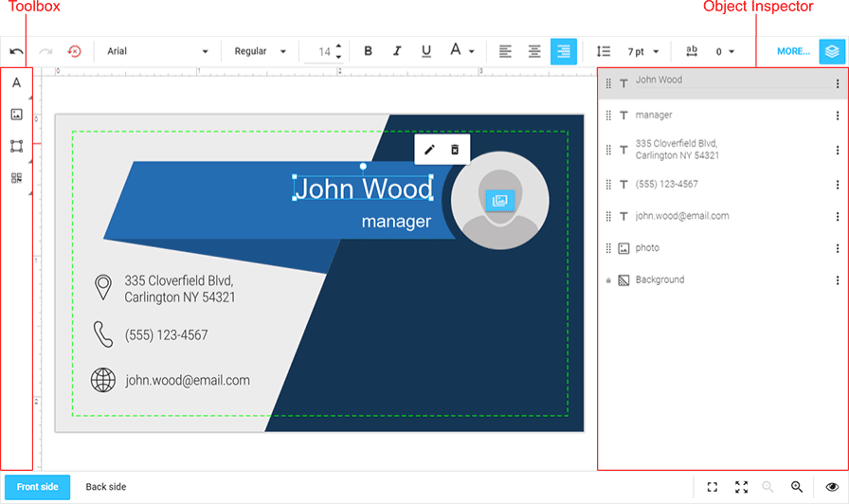Toggle the Object Inspector layers button
Screen dimensions: 849x504
coord(832,51)
